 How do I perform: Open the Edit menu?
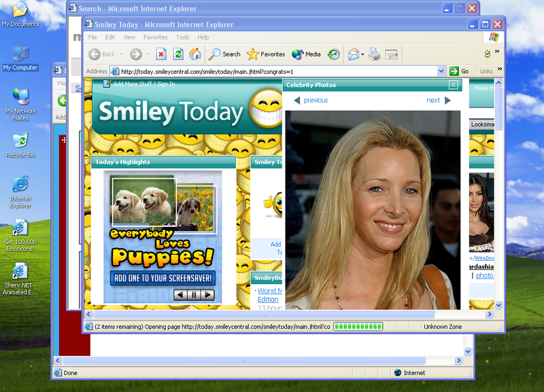(110, 37)
